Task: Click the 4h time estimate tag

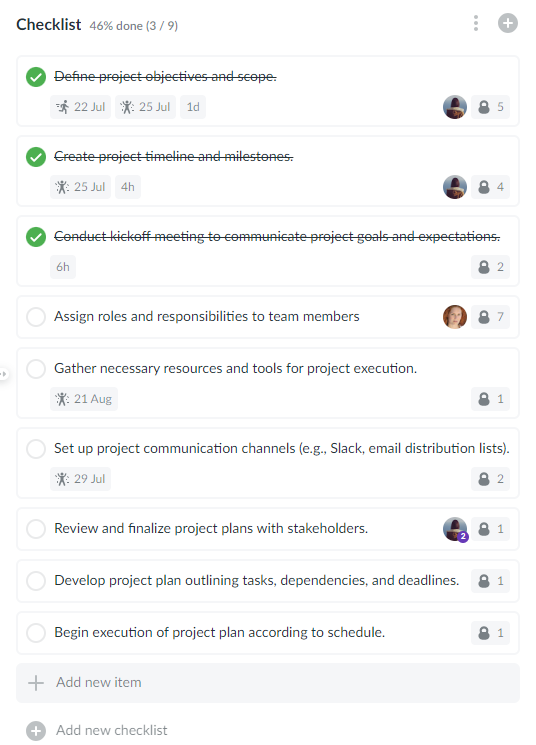Action: point(128,187)
